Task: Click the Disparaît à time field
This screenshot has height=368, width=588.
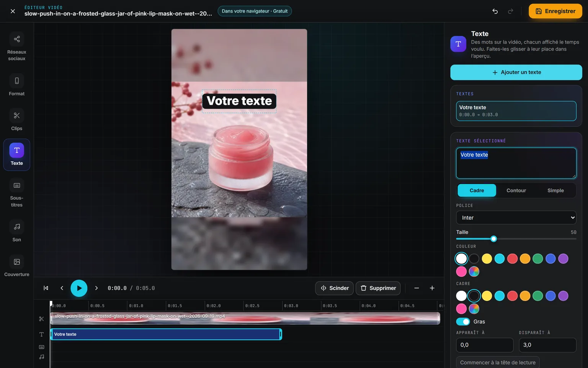Action: (x=547, y=345)
